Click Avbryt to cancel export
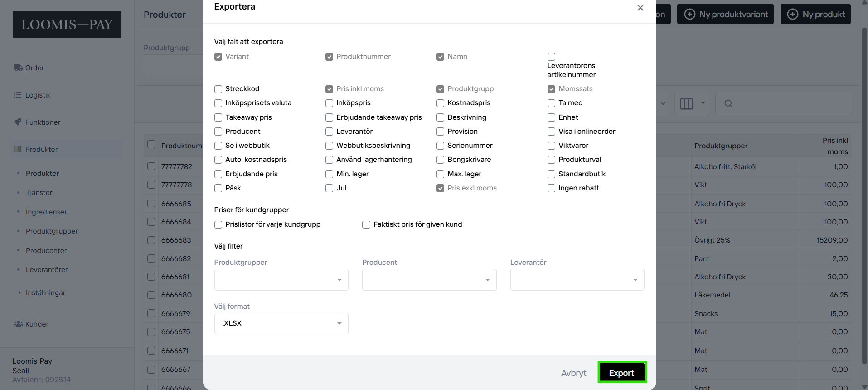868x390 pixels. click(x=573, y=373)
